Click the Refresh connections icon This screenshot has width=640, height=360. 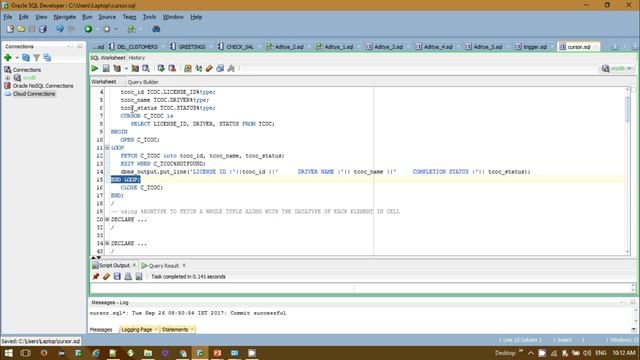[26, 58]
